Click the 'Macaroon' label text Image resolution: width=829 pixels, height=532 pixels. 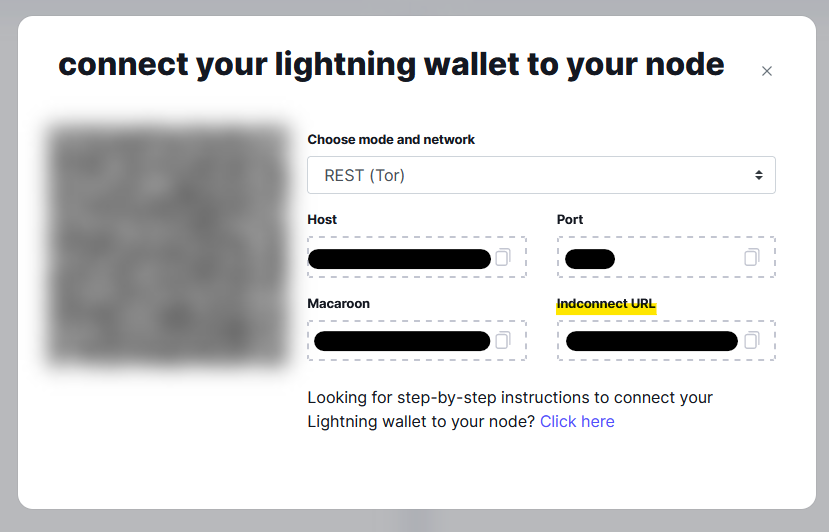point(339,304)
